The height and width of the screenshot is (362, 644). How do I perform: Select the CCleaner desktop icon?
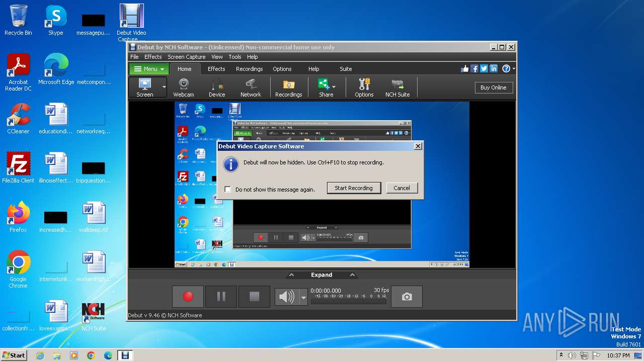[x=18, y=119]
